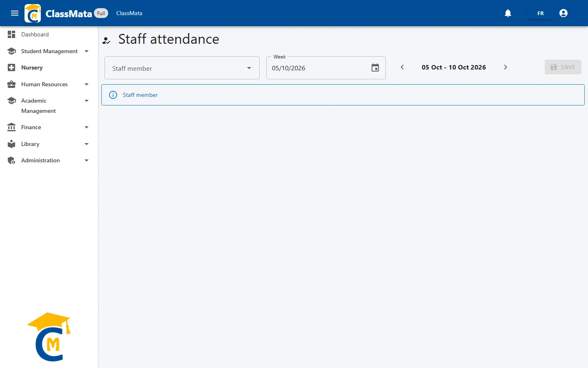
Task: Click the SAVE button
Action: (x=563, y=67)
